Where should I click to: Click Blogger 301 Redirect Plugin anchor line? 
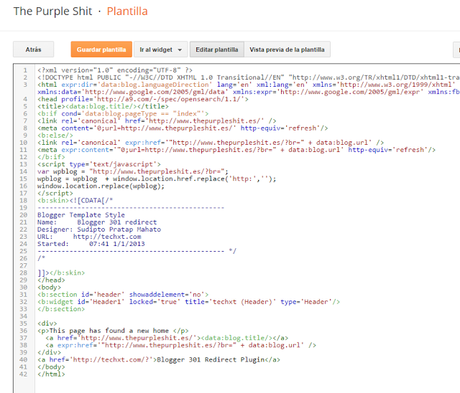pyautogui.click(x=159, y=360)
